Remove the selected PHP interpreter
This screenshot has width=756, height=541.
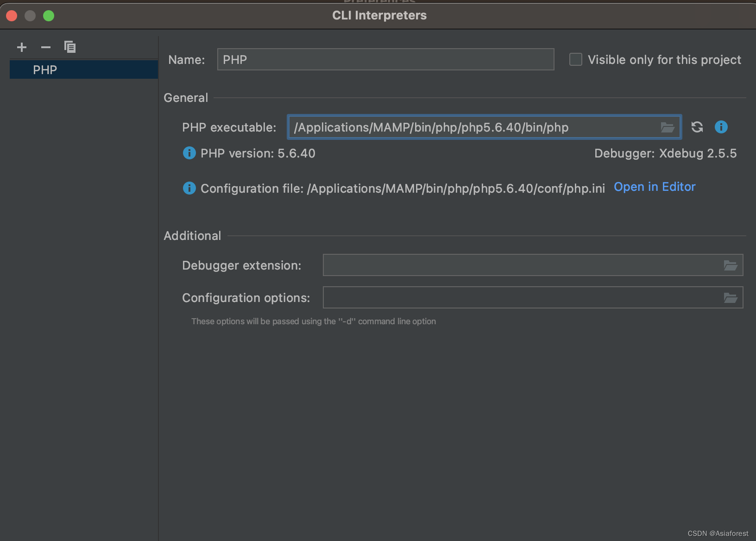(45, 47)
